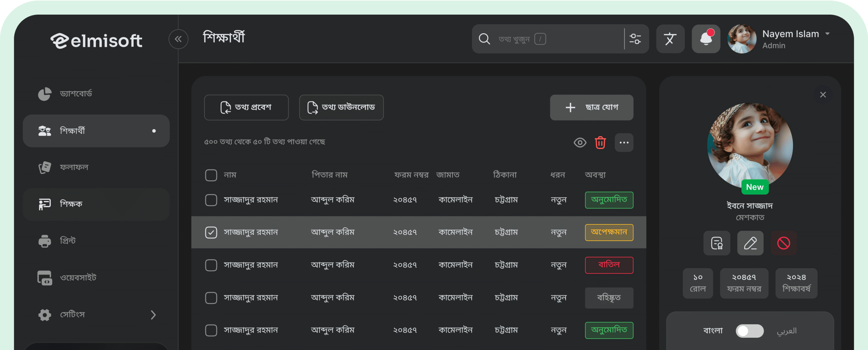Click ঠিকানা column header
The width and height of the screenshot is (868, 350).
[505, 175]
